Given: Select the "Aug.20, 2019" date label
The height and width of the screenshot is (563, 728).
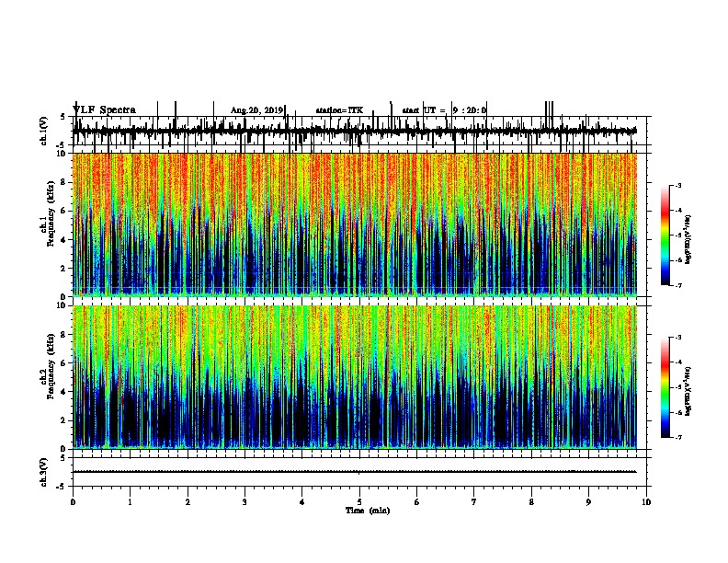Looking at the screenshot, I should point(256,110).
